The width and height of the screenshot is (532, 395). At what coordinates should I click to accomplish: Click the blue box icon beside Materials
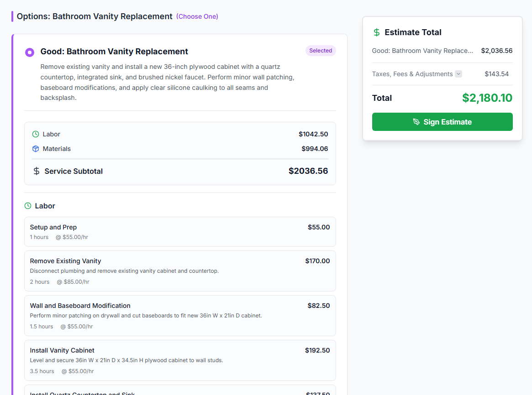point(36,149)
